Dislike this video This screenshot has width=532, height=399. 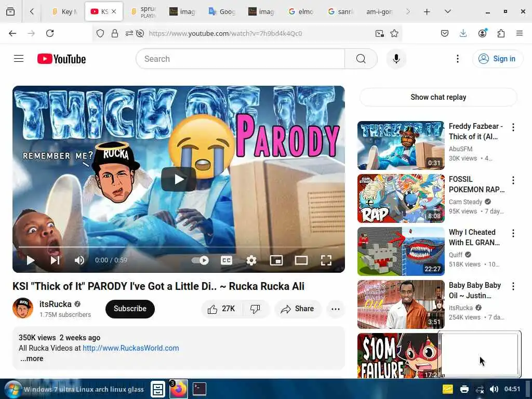[255, 309]
